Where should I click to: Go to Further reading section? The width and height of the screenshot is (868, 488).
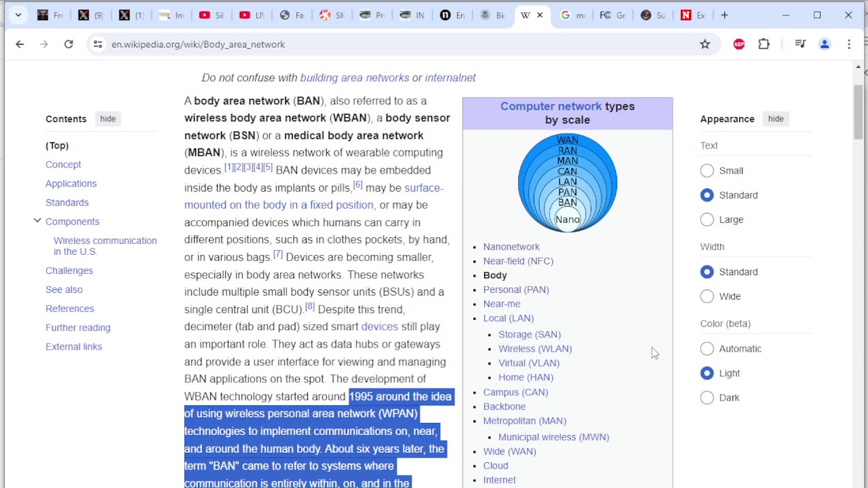pyautogui.click(x=78, y=327)
